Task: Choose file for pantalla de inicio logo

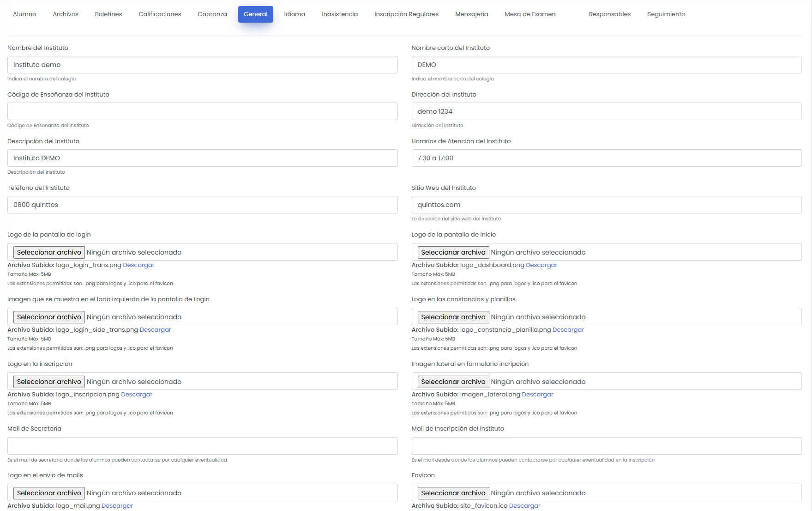Action: pos(453,252)
